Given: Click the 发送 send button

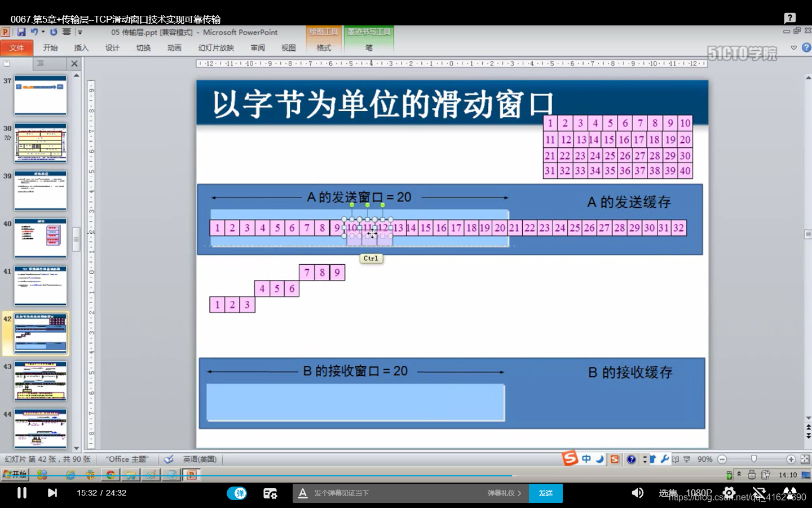Looking at the screenshot, I should click(546, 493).
